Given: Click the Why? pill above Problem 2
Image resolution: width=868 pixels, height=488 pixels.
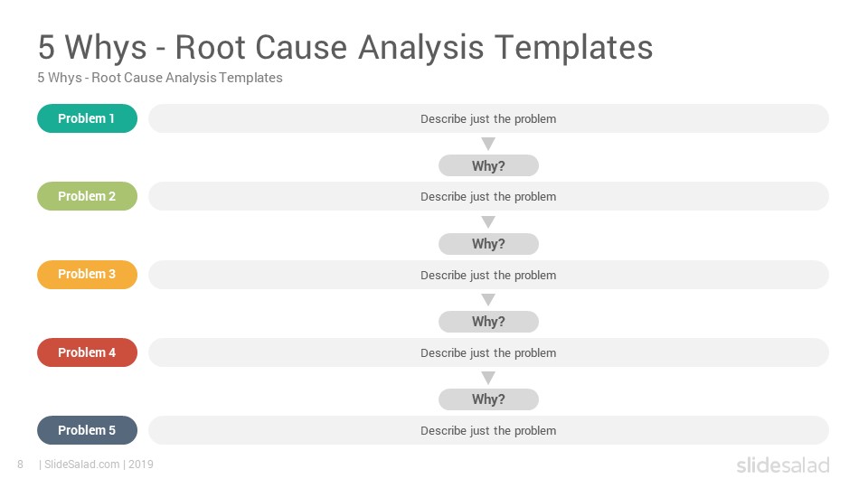Looking at the screenshot, I should click(488, 166).
